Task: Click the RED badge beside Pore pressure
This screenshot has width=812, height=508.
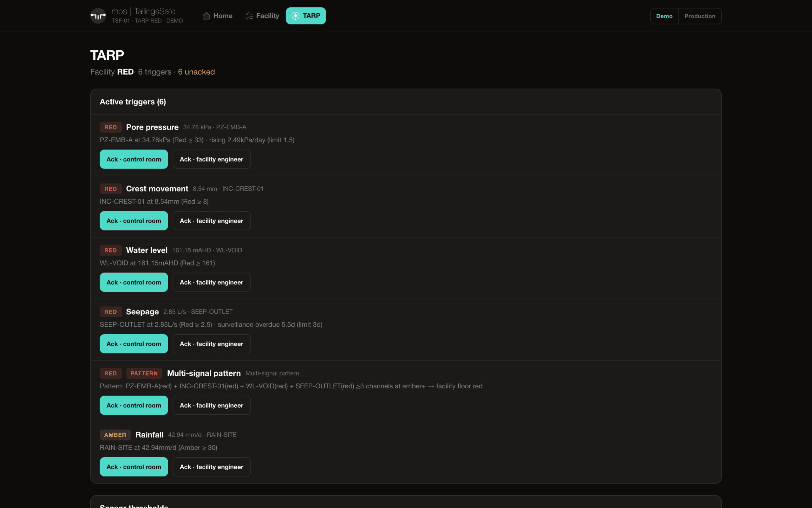Action: 110,127
